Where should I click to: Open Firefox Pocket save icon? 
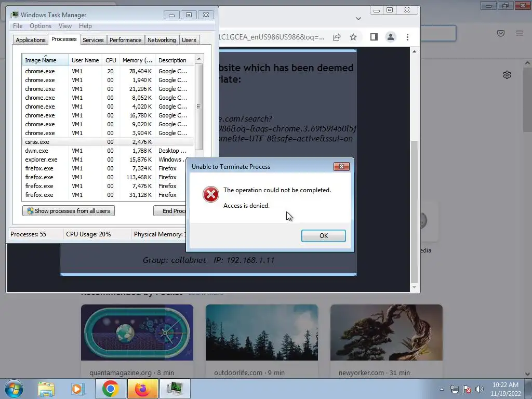click(x=501, y=33)
